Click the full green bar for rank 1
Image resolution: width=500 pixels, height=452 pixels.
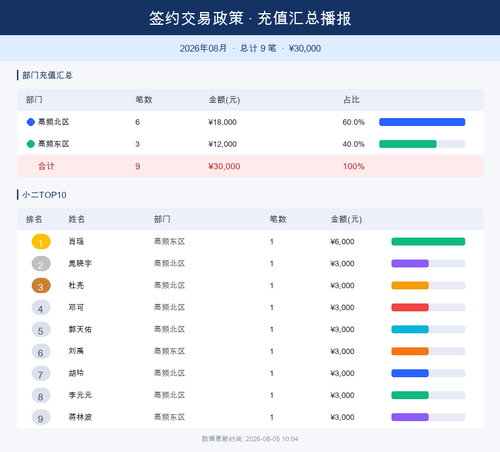(x=428, y=241)
